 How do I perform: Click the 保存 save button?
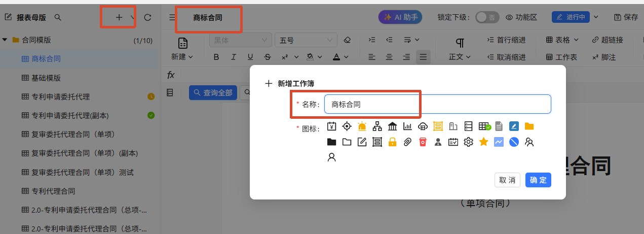tap(626, 17)
